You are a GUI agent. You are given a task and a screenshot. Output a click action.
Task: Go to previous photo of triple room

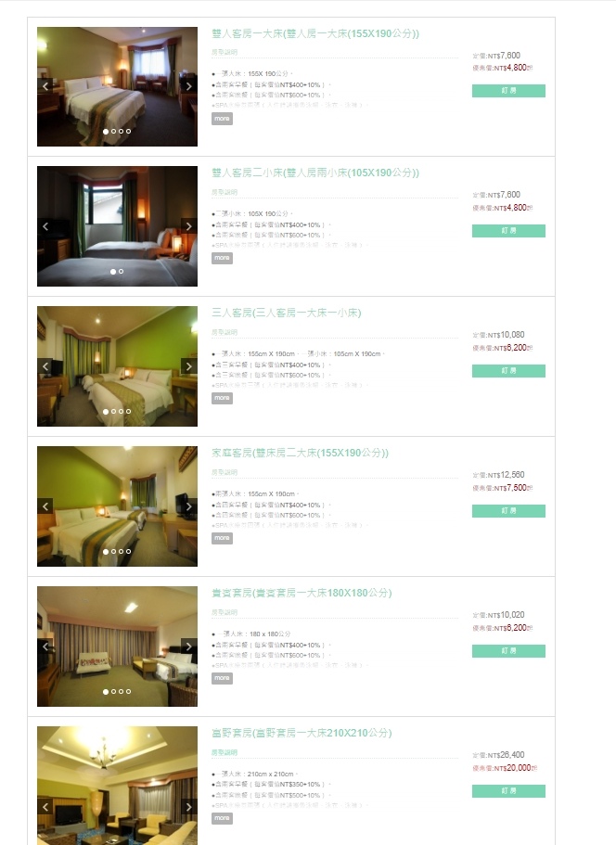click(x=45, y=366)
